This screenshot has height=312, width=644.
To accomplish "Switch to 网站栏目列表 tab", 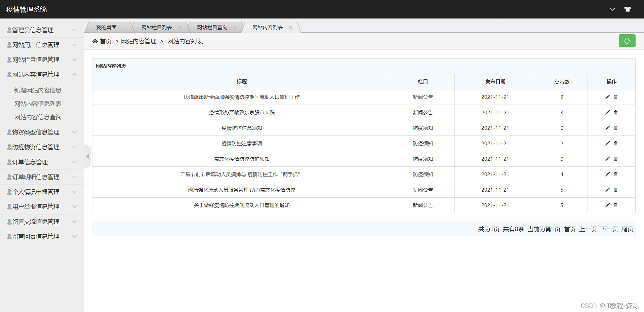I will tap(157, 28).
